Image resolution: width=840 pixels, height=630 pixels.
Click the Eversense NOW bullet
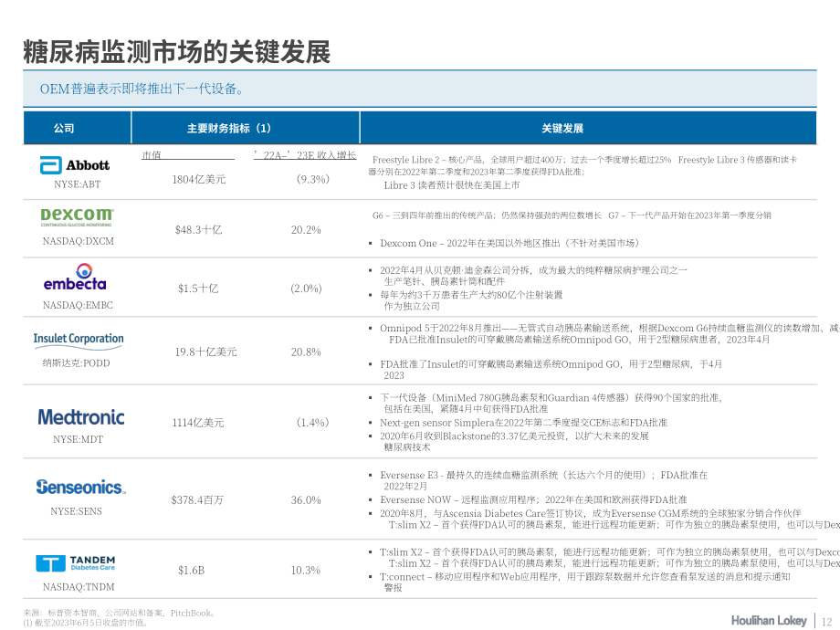[533, 499]
